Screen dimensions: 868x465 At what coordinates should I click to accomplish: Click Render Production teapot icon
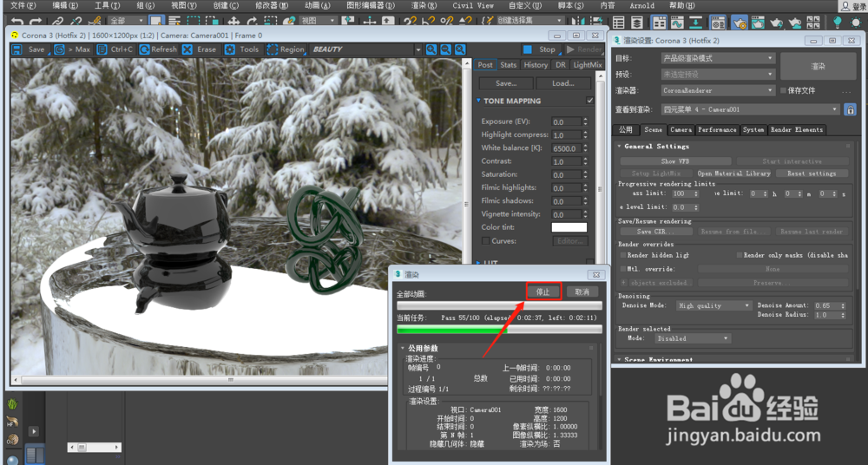click(x=777, y=23)
